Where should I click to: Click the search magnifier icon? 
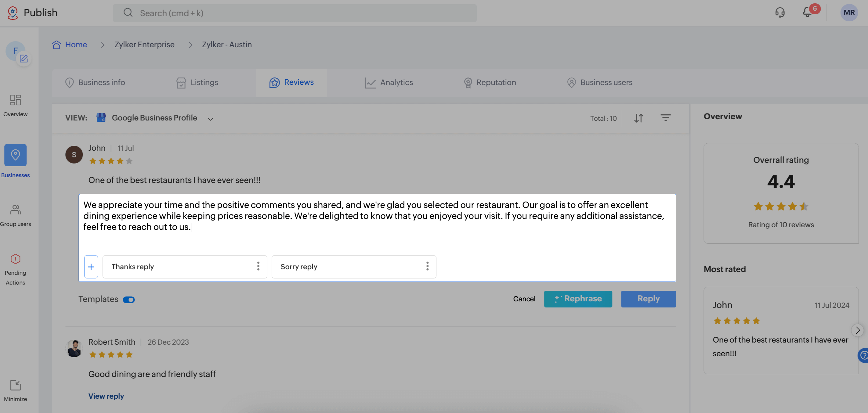[128, 13]
